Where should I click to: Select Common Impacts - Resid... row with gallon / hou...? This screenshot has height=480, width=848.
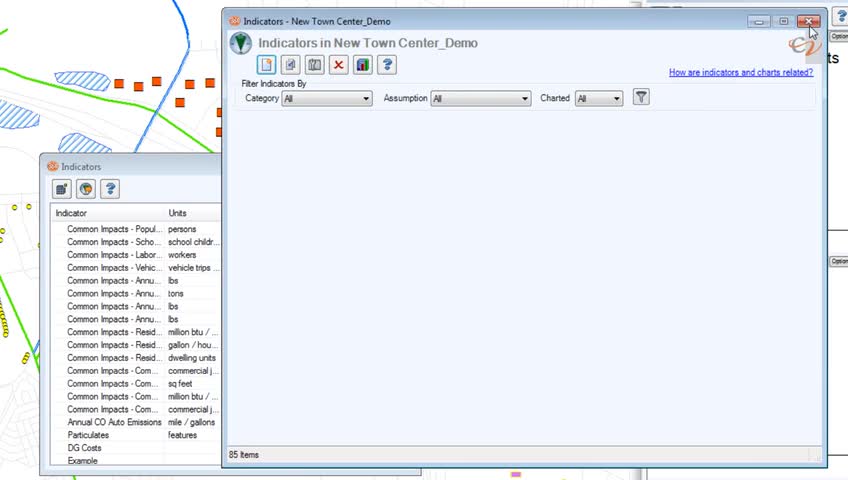click(x=136, y=345)
